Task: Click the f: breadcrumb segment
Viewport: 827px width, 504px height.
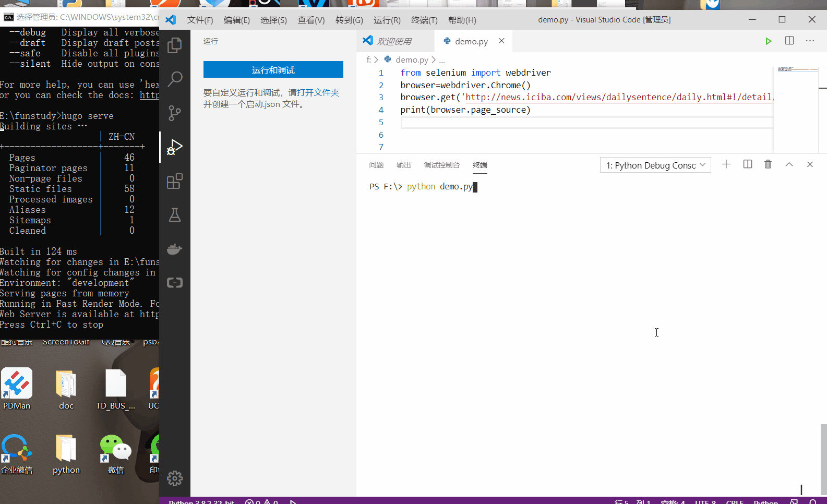Action: coord(369,59)
